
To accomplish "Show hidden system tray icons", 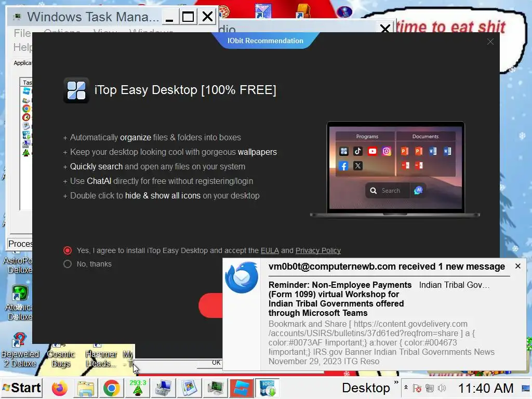I will pyautogui.click(x=406, y=388).
